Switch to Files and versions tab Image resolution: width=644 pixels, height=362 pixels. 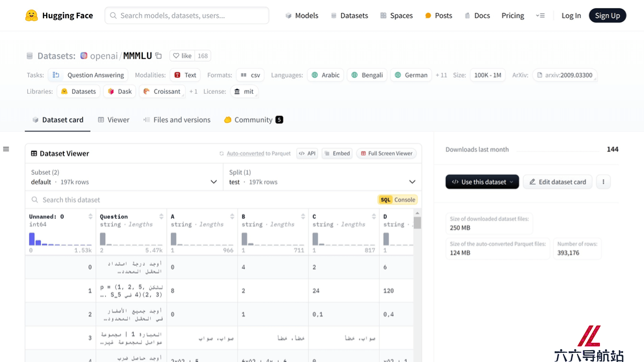[x=177, y=120]
